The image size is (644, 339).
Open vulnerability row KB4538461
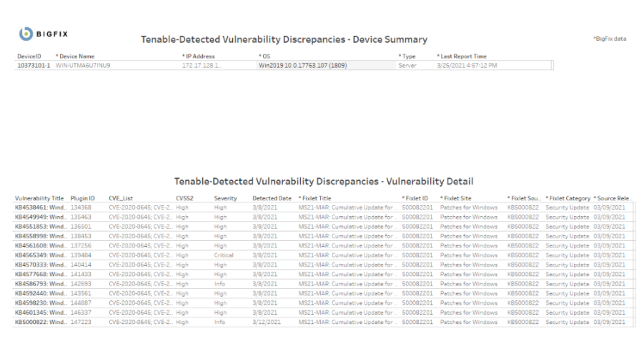point(41,207)
